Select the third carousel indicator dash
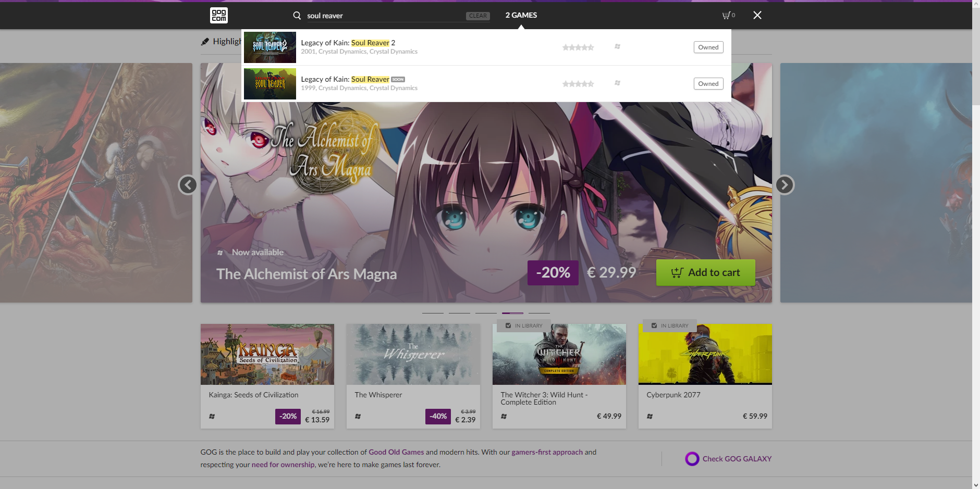 pyautogui.click(x=486, y=313)
